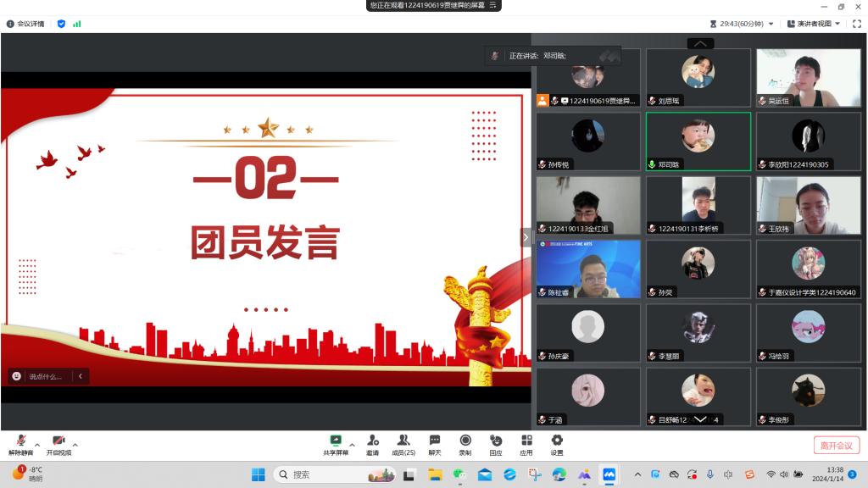Screen dimensions: 868x488
Task: Open the Mail app in the taskbar
Action: [484, 474]
